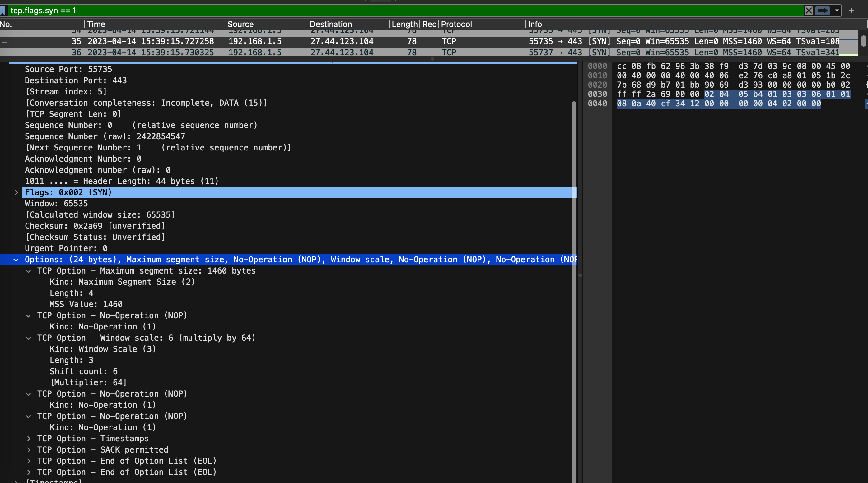
Task: Collapse the Window scale option
Action: 29,338
